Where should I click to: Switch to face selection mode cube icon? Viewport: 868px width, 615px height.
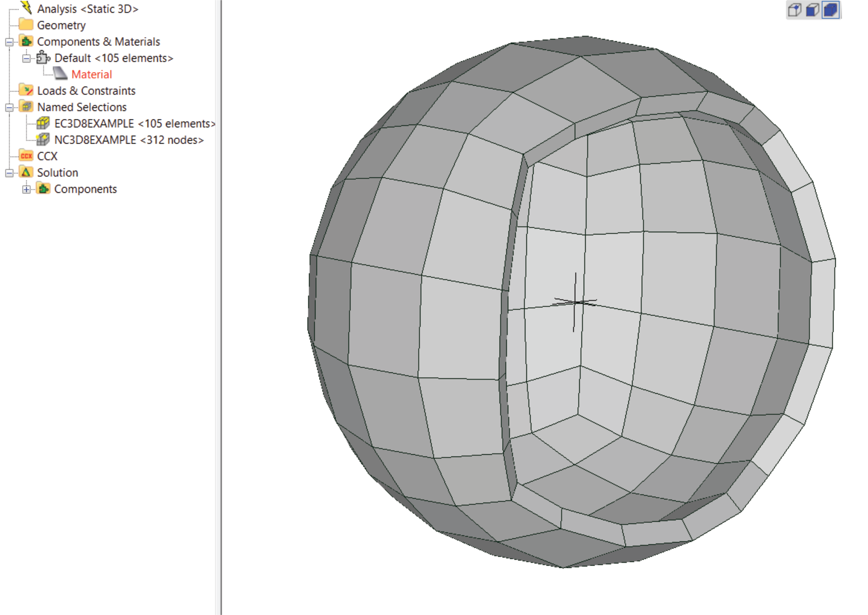pyautogui.click(x=812, y=10)
